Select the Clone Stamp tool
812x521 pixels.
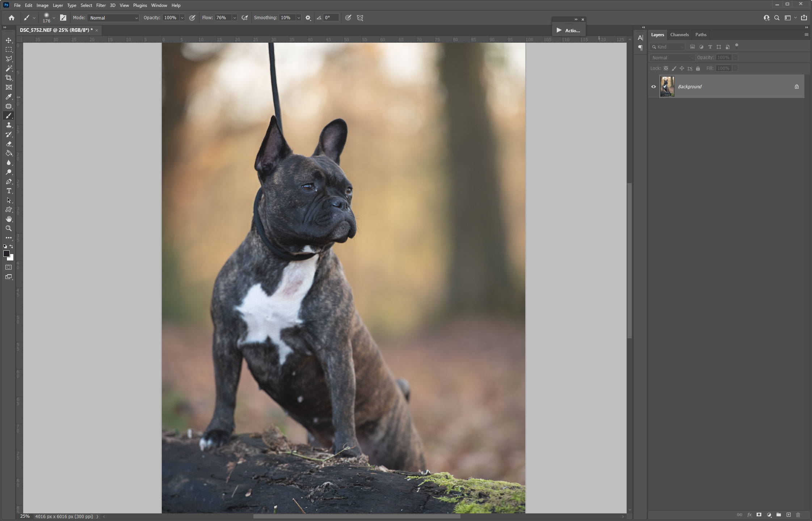9,125
